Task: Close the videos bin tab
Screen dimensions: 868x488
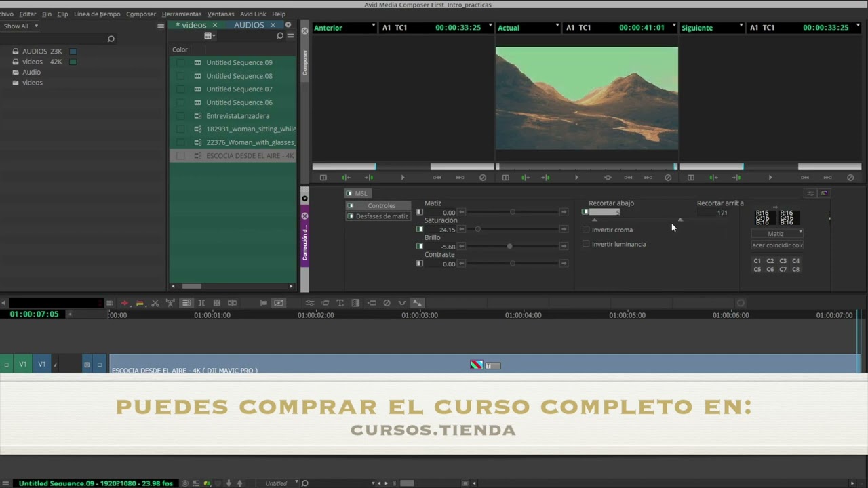Action: click(215, 25)
